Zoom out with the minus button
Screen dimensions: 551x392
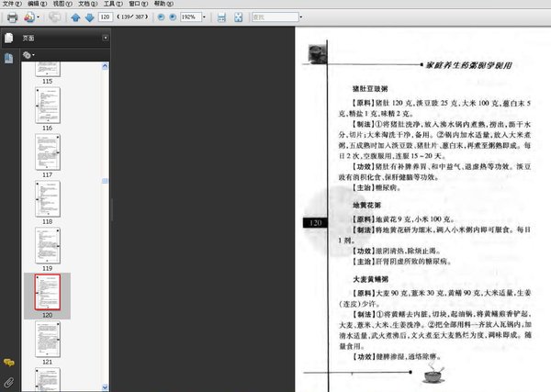161,17
